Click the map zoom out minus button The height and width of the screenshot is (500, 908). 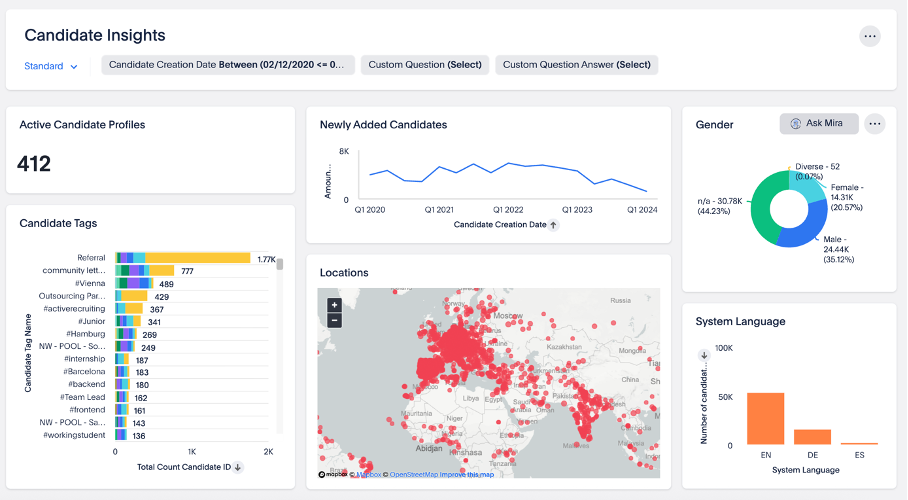click(x=334, y=320)
